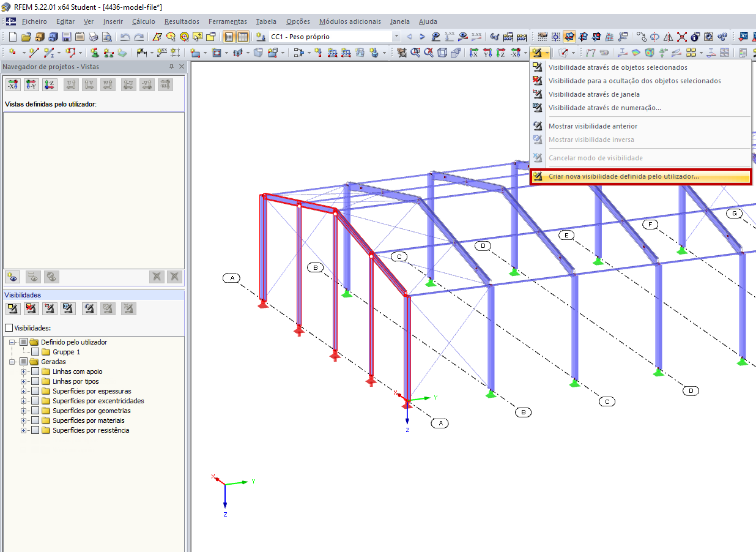Viewport: 756px width, 552px height.
Task: Toggle the project navigator panel icon
Action: click(x=229, y=37)
